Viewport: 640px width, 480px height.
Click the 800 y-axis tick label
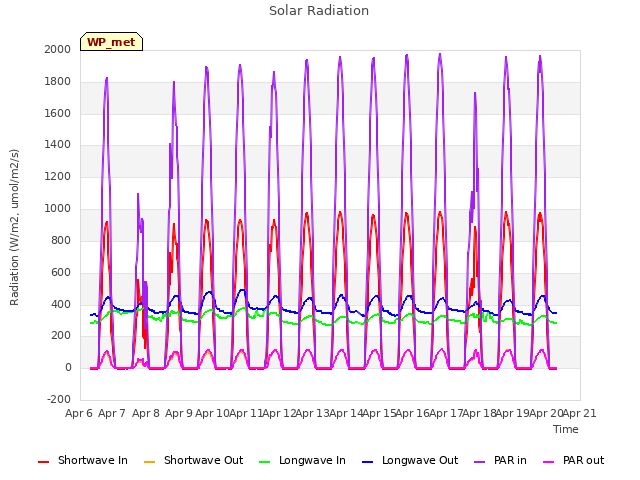click(61, 240)
